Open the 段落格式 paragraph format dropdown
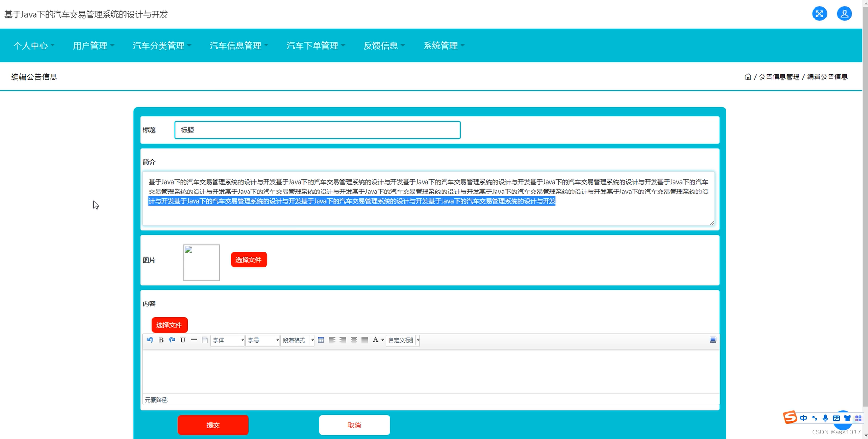 click(x=297, y=340)
